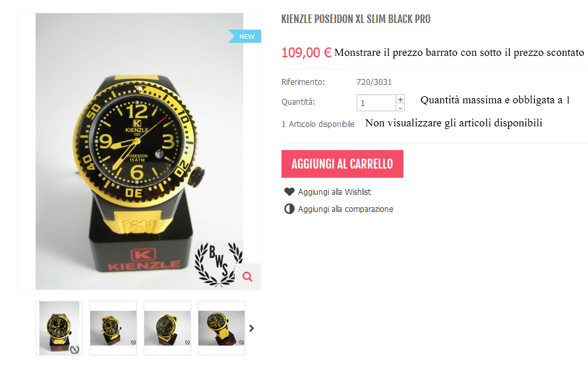The image size is (588, 368).
Task: Click the main Kienzle watch image
Action: [x=140, y=151]
